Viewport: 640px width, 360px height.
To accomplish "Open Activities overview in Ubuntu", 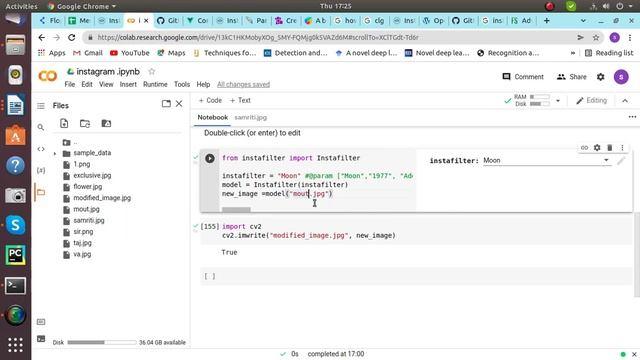I will point(21,6).
